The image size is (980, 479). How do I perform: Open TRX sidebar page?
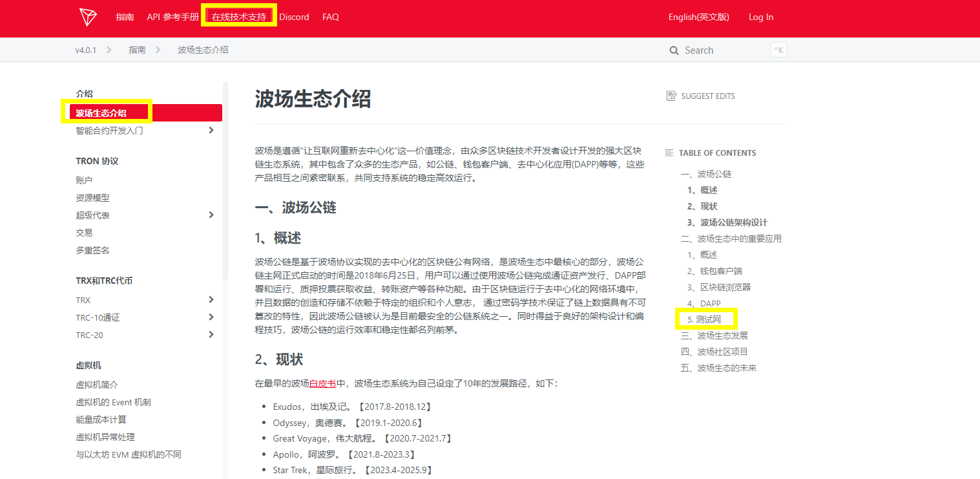pyautogui.click(x=83, y=300)
